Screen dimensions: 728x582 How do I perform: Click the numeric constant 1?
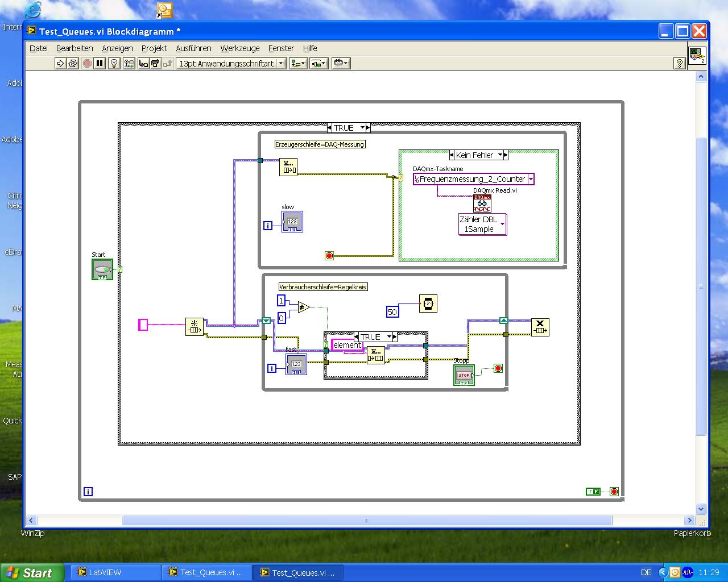click(281, 301)
